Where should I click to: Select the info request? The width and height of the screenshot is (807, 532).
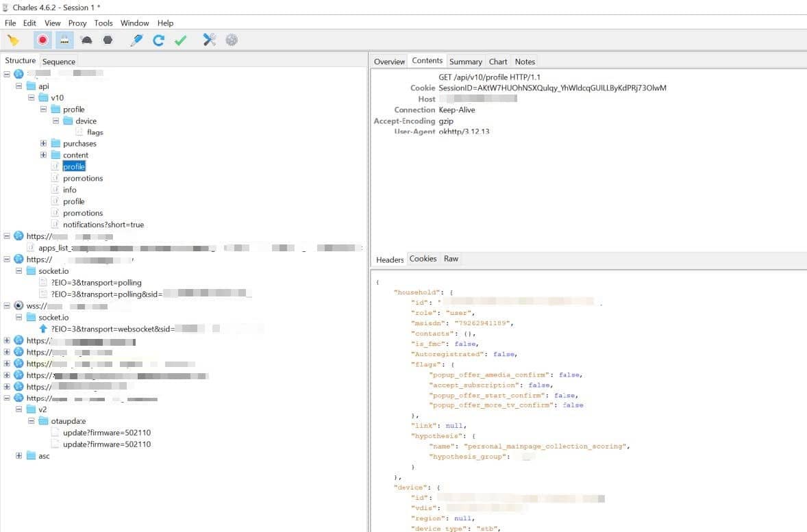coord(69,190)
